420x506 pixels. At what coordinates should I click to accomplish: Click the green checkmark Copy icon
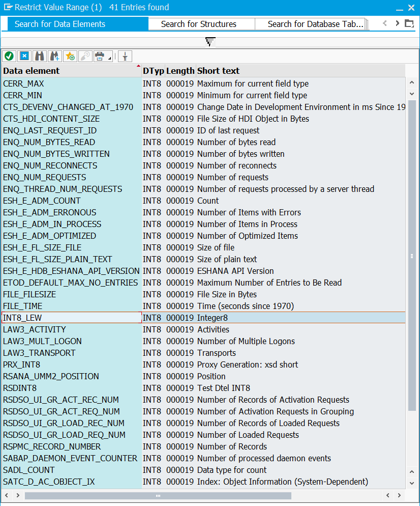point(9,56)
